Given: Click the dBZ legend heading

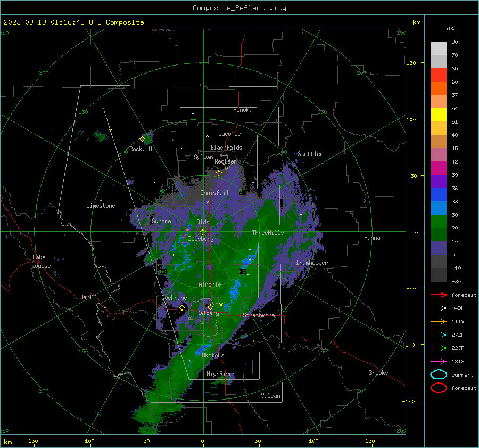Looking at the screenshot, I should coord(451,28).
